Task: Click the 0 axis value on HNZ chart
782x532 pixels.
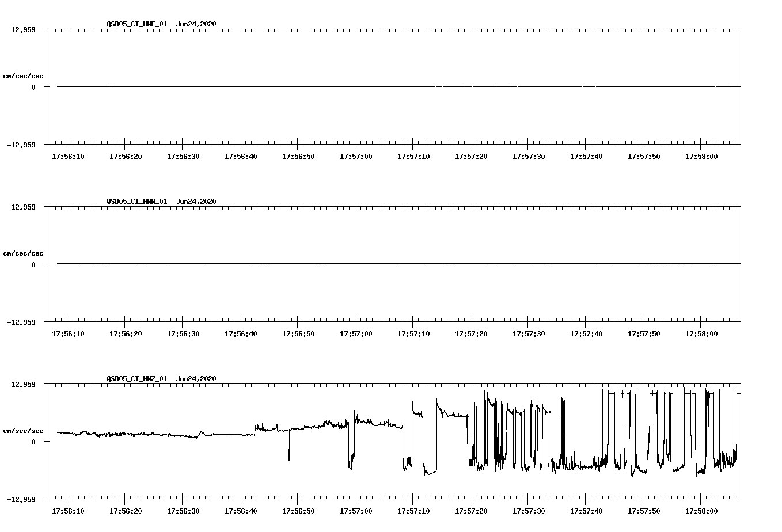Action: [33, 442]
